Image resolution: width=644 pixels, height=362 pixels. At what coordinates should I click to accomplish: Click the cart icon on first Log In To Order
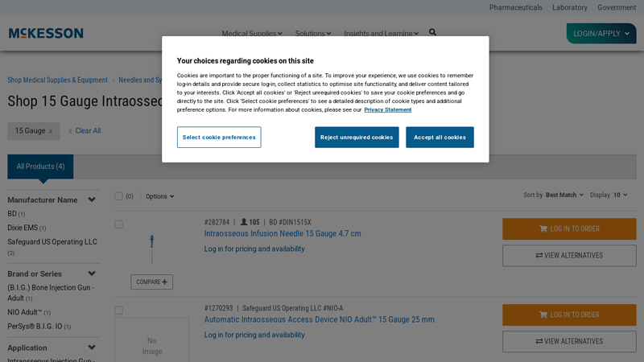pyautogui.click(x=543, y=229)
